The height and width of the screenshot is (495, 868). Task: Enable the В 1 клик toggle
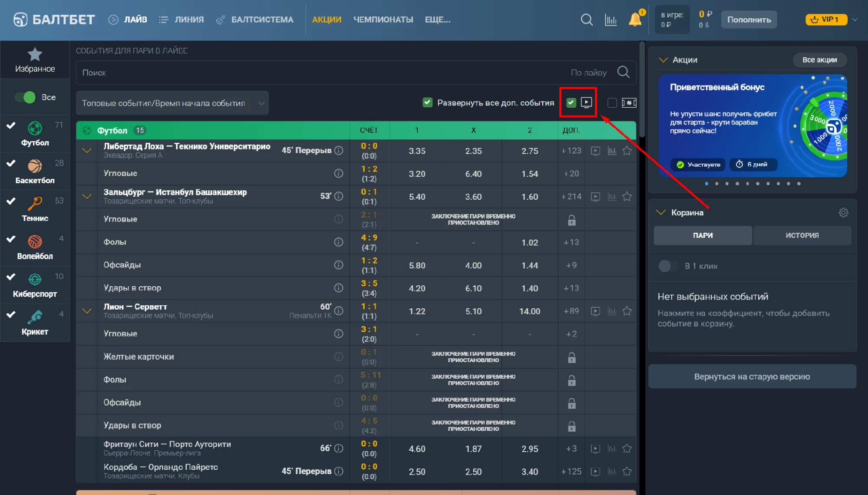coord(668,266)
